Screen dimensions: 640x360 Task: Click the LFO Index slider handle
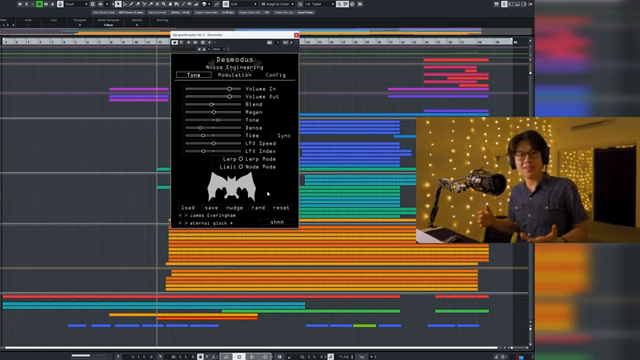pyautogui.click(x=203, y=151)
